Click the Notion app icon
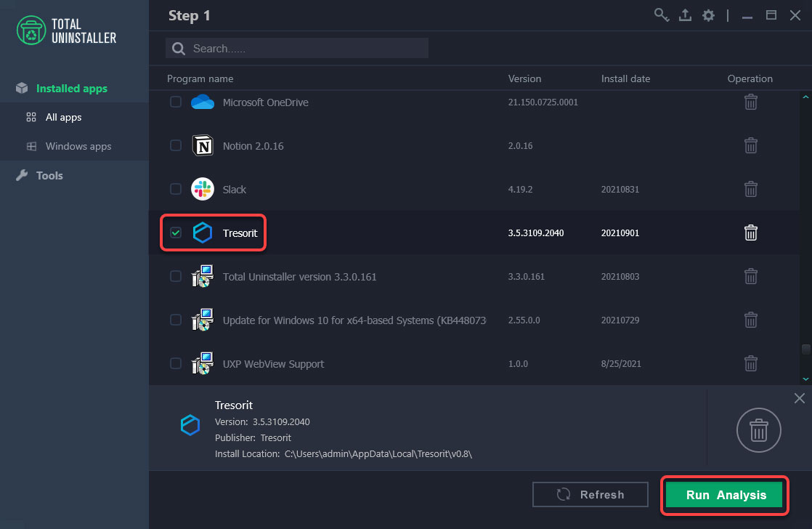Viewport: 812px width, 529px height. click(x=203, y=145)
